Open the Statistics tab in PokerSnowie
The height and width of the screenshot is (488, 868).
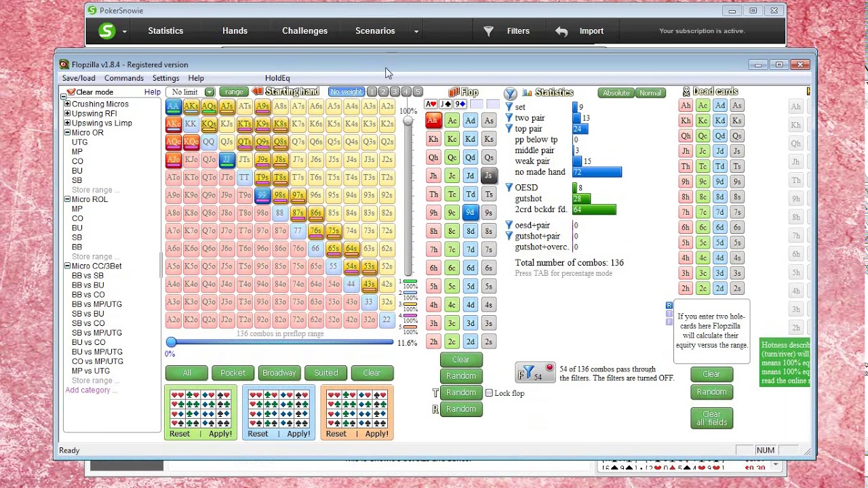click(x=165, y=31)
